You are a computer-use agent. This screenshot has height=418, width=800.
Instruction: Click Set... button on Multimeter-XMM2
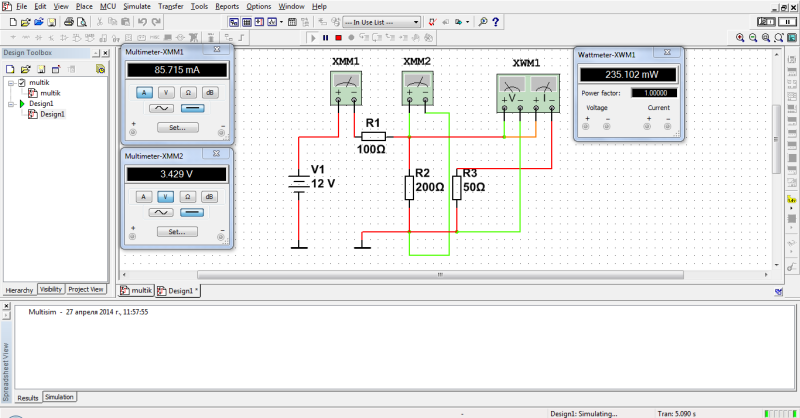(177, 232)
